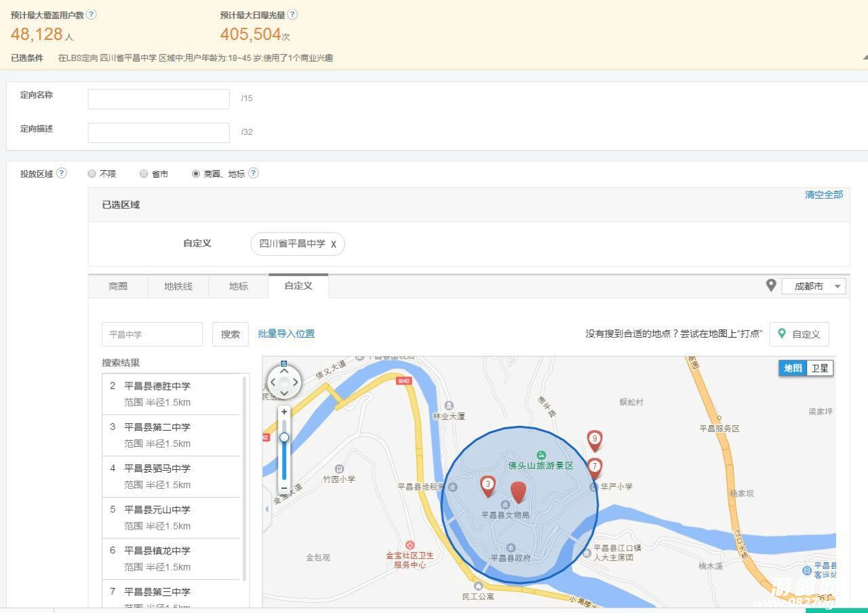The width and height of the screenshot is (868, 613).
Task: Click map marker numbered 7
Action: click(x=595, y=468)
